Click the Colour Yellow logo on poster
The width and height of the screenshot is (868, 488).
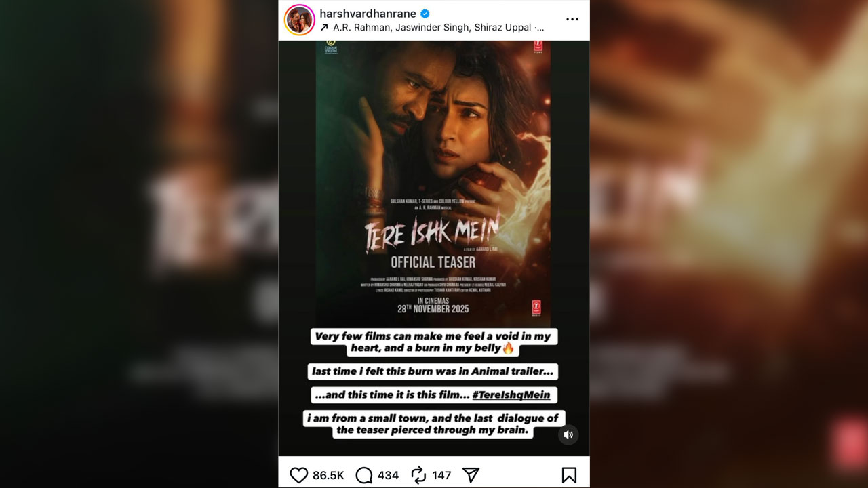[x=331, y=45]
